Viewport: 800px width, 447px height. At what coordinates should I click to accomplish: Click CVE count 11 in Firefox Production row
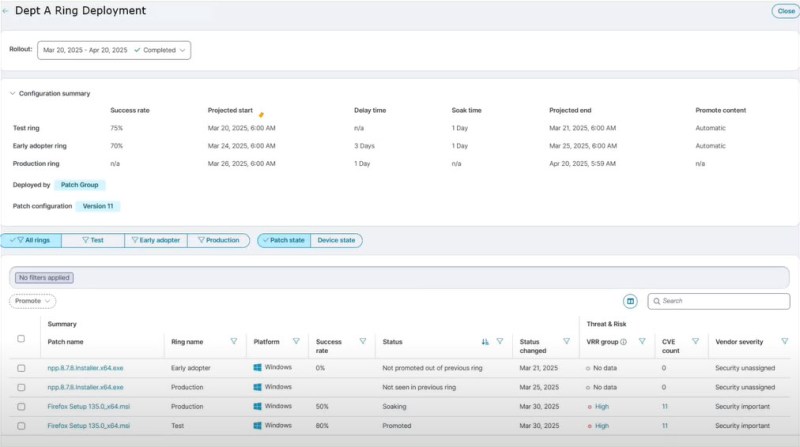click(x=665, y=407)
